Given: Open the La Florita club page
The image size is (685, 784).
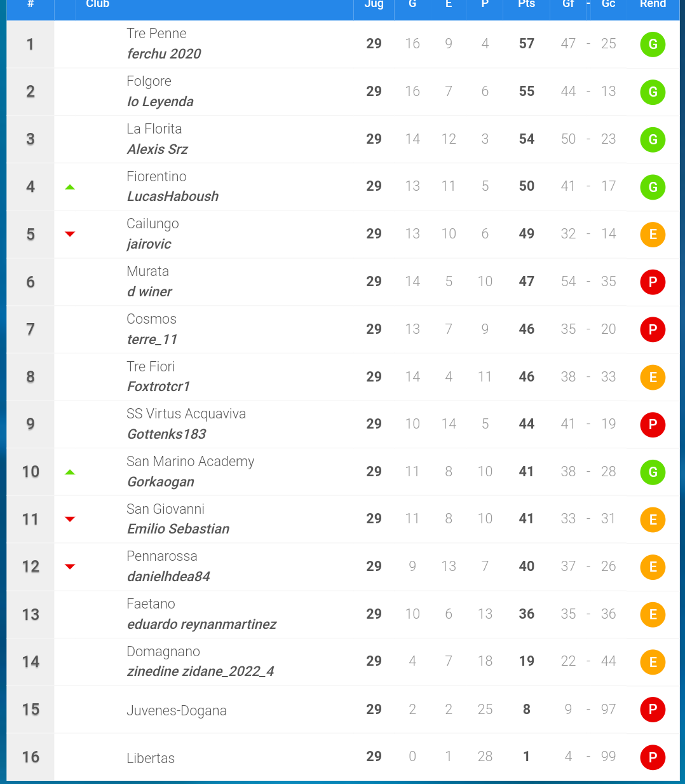Looking at the screenshot, I should (x=154, y=129).
